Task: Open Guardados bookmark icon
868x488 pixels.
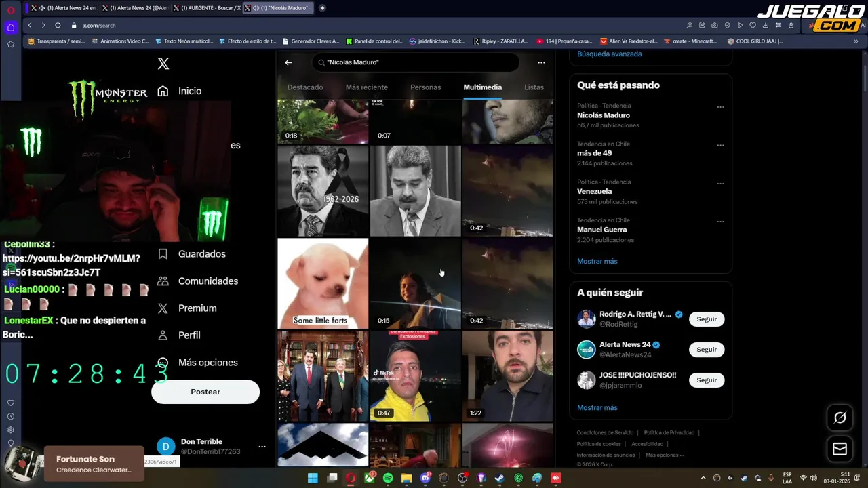Action: point(163,253)
